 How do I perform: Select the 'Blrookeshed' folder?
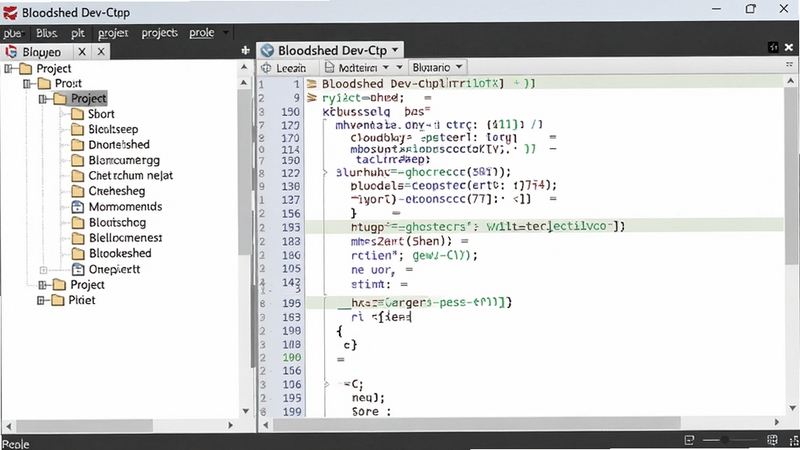coord(111,253)
